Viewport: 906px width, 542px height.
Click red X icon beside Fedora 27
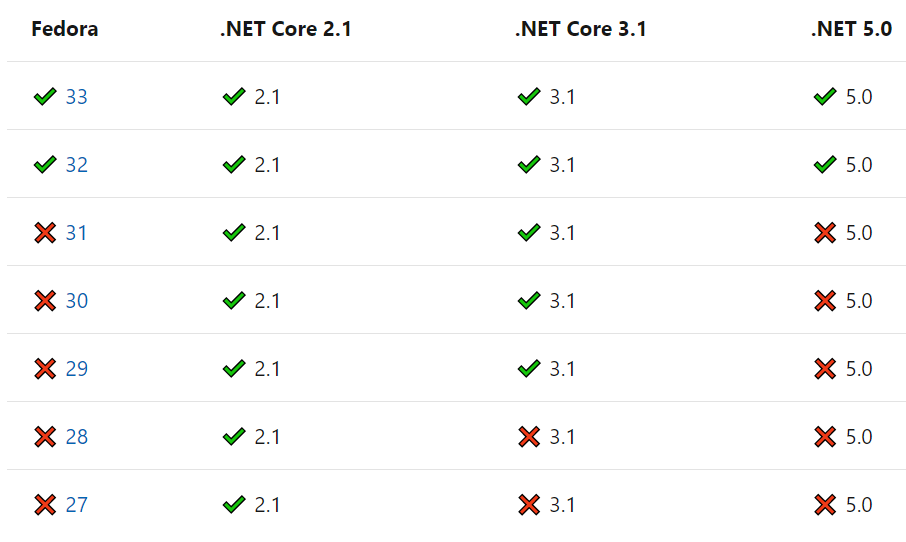tap(45, 505)
